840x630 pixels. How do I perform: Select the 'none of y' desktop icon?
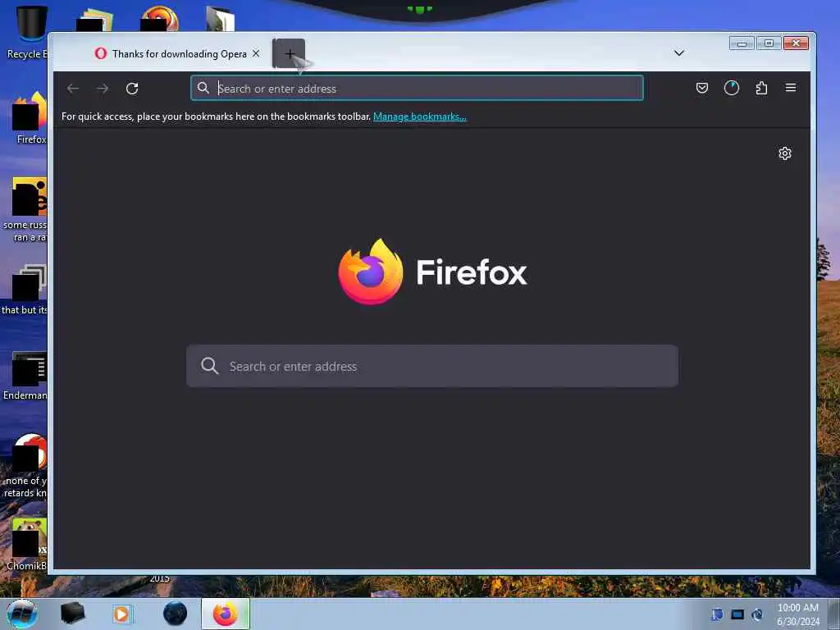click(x=25, y=465)
